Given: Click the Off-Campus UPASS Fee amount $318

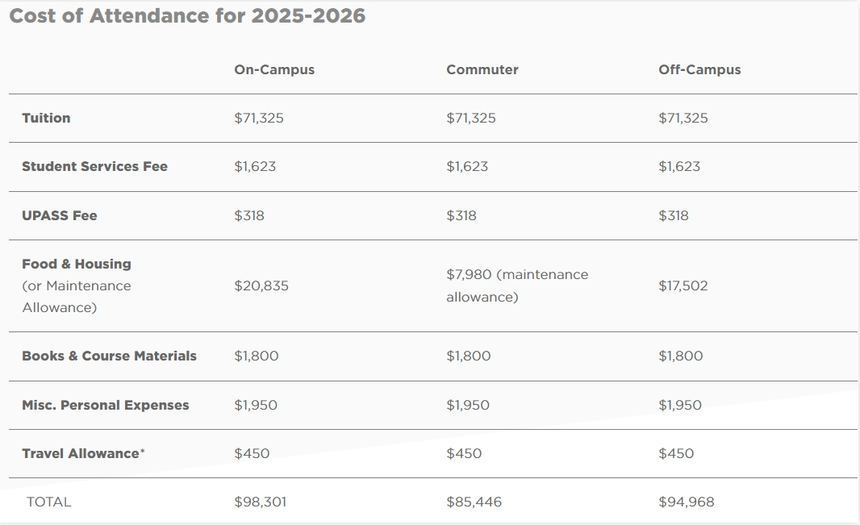Looking at the screenshot, I should click(x=673, y=216).
